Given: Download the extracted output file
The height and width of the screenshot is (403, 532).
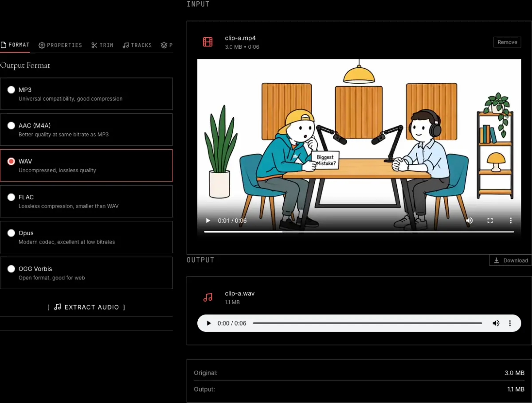Looking at the screenshot, I should 511,260.
